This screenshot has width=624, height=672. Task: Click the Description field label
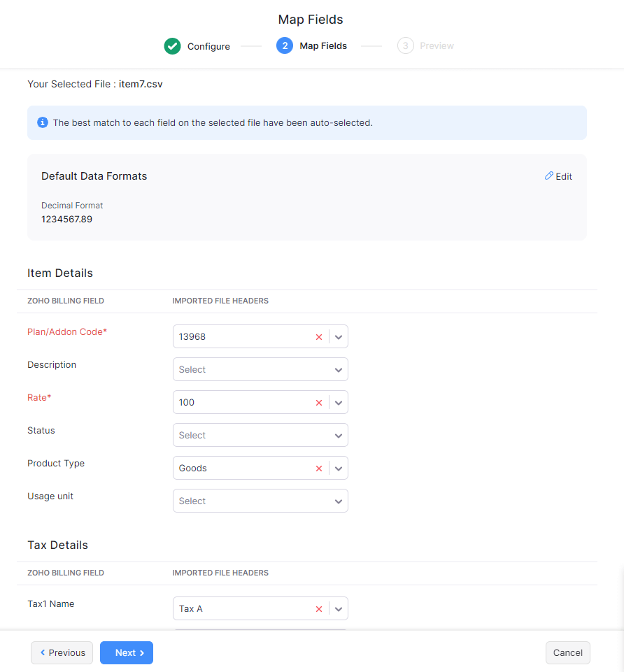(x=52, y=365)
